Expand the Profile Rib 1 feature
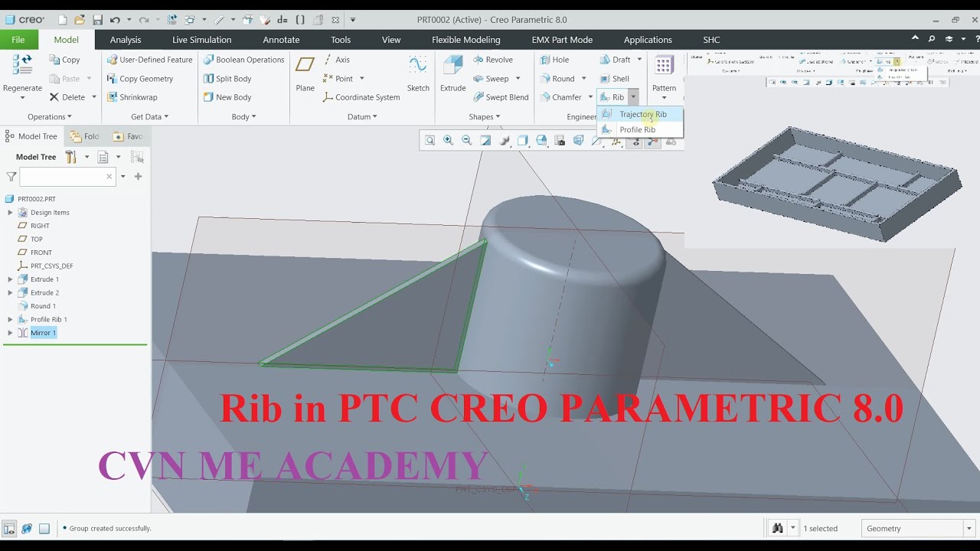980x551 pixels. click(x=10, y=319)
